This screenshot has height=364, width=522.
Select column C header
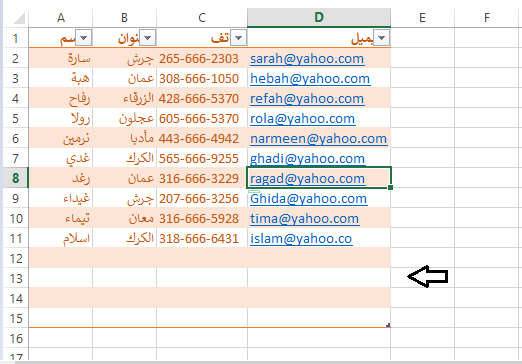(202, 18)
